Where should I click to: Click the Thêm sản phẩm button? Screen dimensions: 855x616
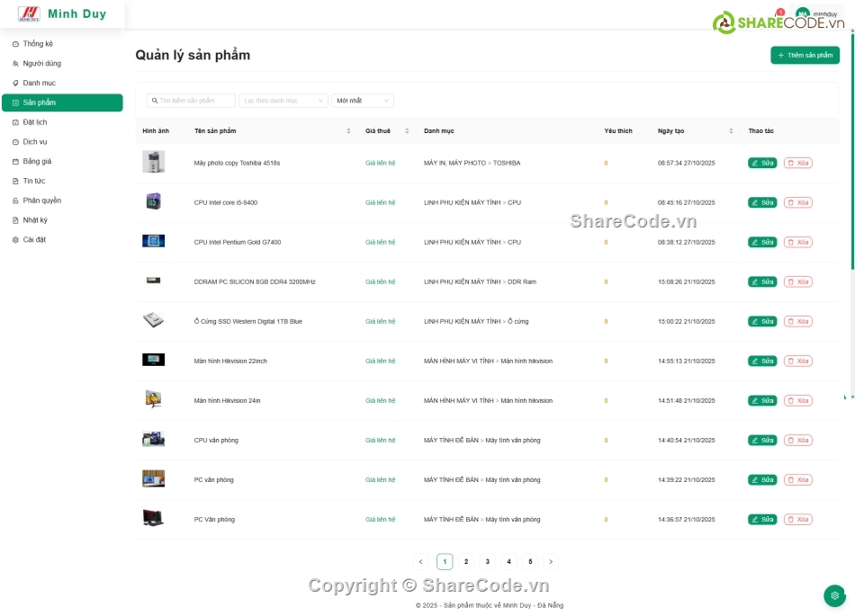pyautogui.click(x=805, y=55)
